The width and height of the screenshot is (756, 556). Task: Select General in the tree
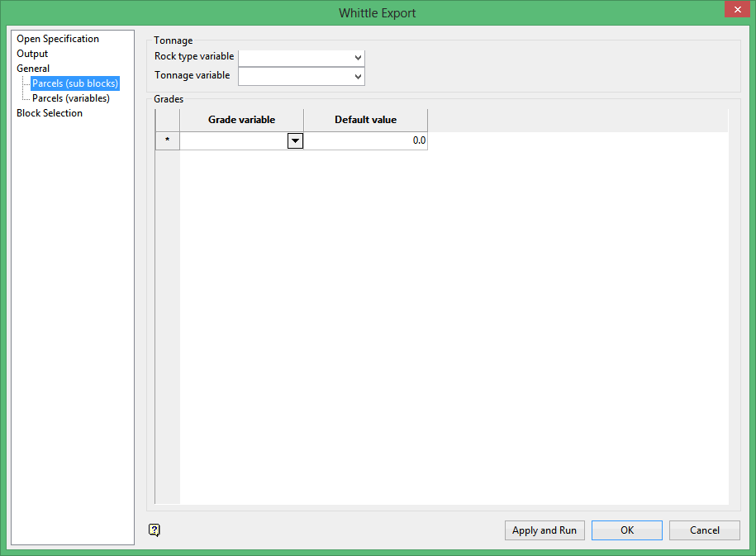click(33, 69)
